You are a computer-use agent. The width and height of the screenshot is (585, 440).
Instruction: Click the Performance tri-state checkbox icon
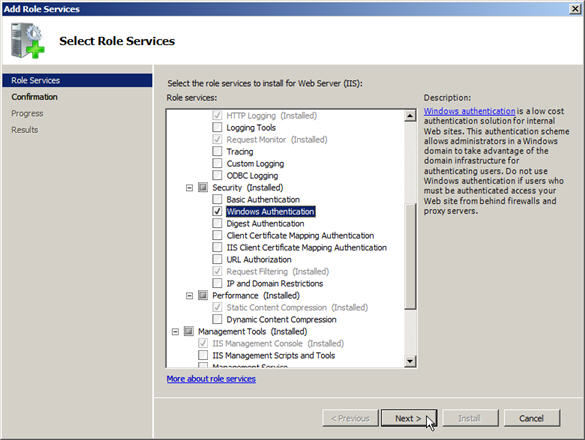pos(203,295)
